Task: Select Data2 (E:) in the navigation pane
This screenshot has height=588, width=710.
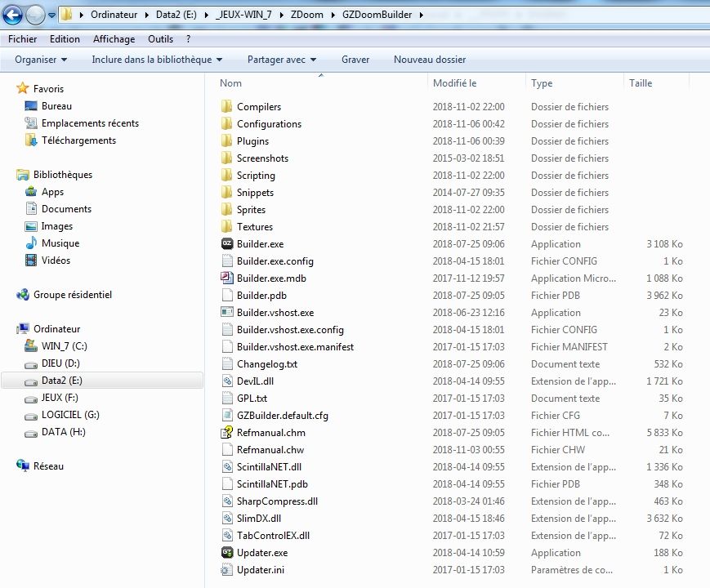Action: (x=102, y=381)
